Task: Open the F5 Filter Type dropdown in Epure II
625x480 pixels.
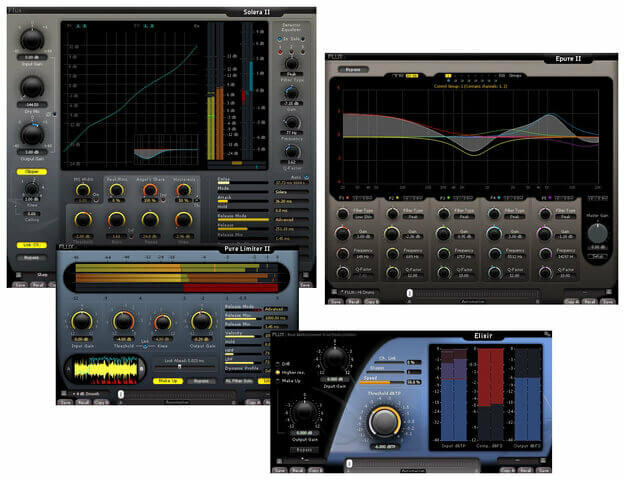Action: 565,217
